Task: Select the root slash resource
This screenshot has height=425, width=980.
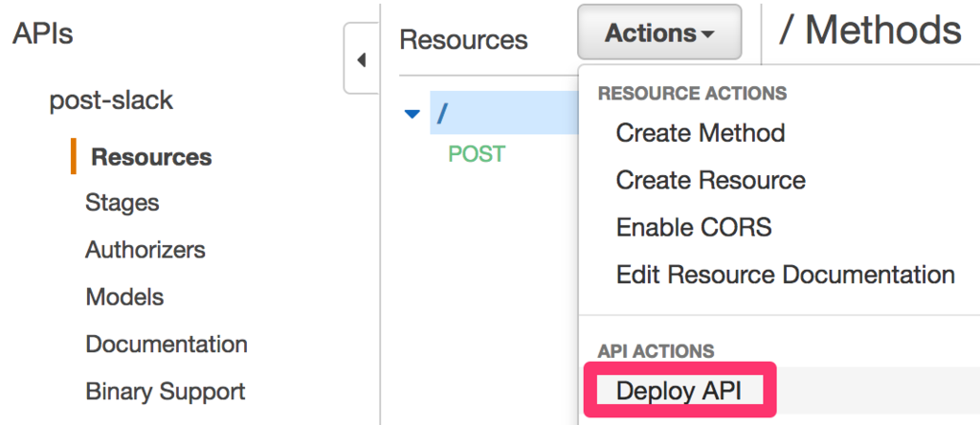Action: tap(503, 113)
